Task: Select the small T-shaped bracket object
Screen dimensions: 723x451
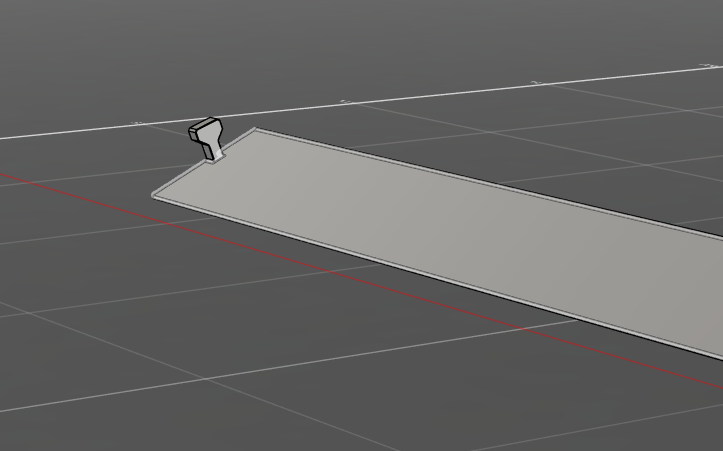Action: tap(207, 137)
